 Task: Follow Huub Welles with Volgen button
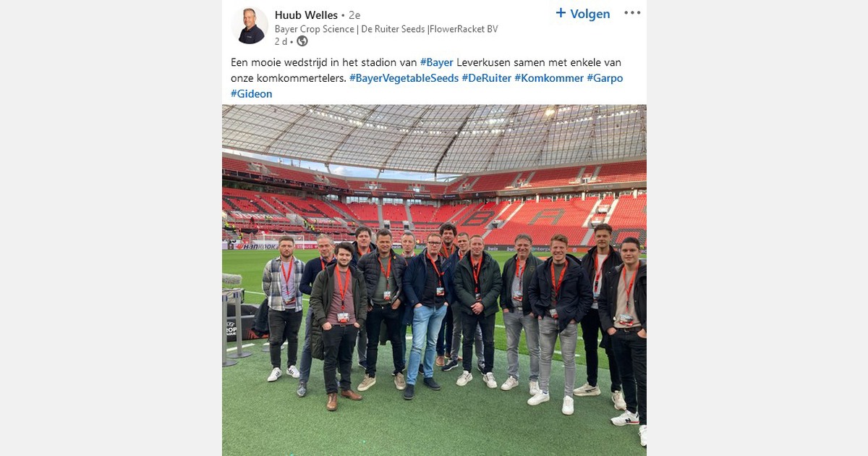(583, 14)
